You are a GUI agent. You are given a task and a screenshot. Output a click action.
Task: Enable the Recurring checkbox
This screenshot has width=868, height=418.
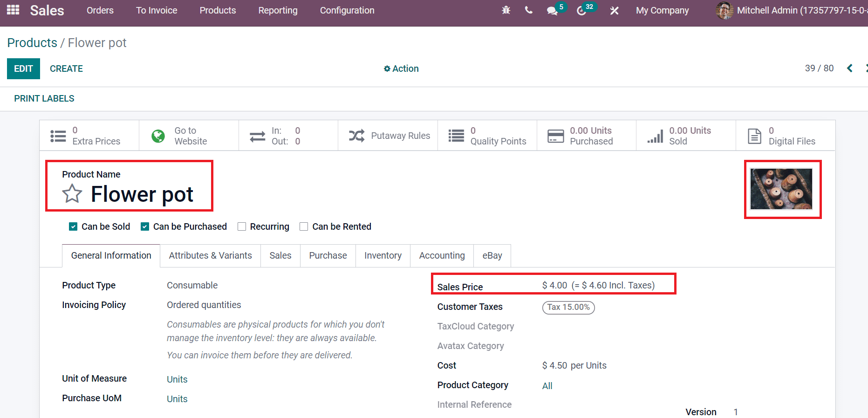[242, 226]
